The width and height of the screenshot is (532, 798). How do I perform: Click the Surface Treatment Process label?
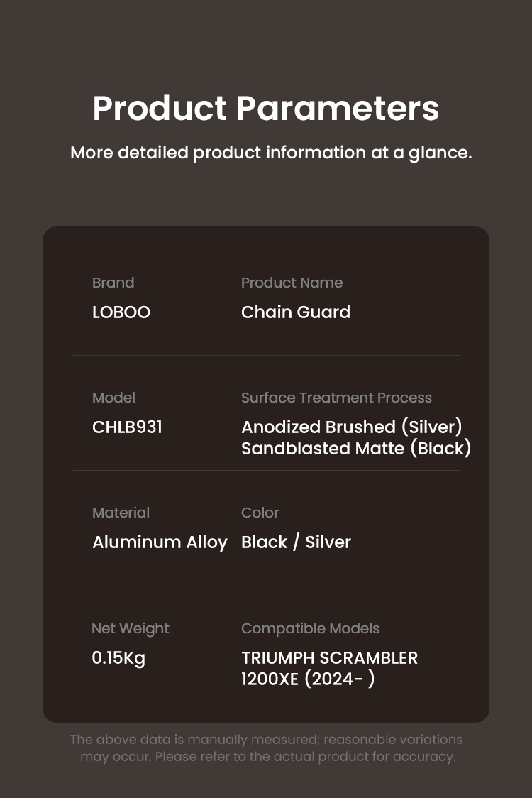[336, 398]
